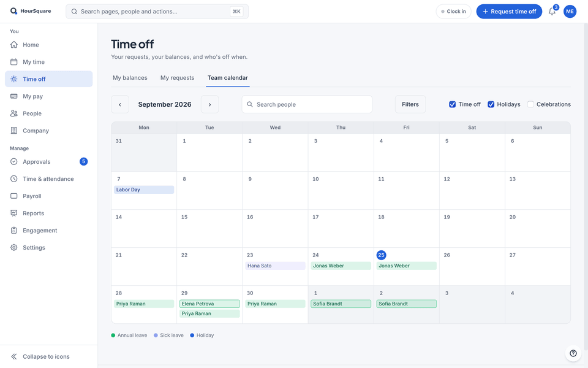The image size is (588, 368).
Task: Click the HourSquare logo icon
Action: point(13,11)
